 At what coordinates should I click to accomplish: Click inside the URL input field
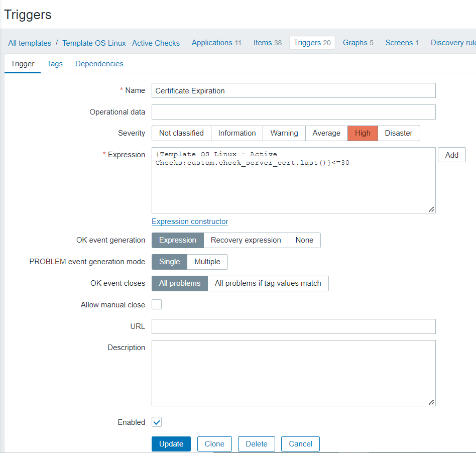click(x=293, y=326)
